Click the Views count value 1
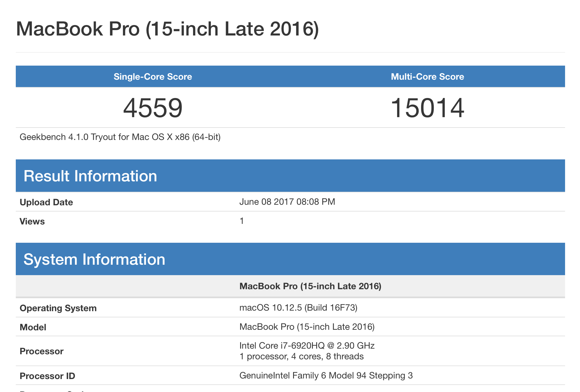 coord(242,221)
